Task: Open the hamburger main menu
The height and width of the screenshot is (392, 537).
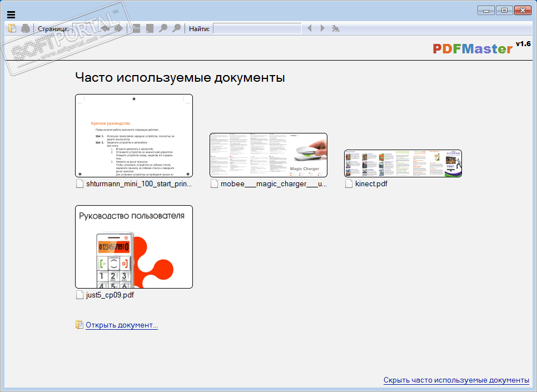Action: (x=11, y=14)
